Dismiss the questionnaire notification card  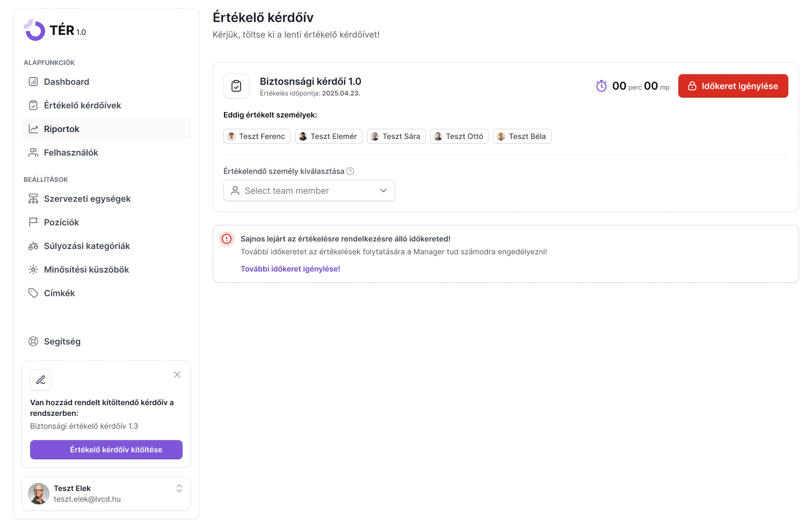point(177,375)
